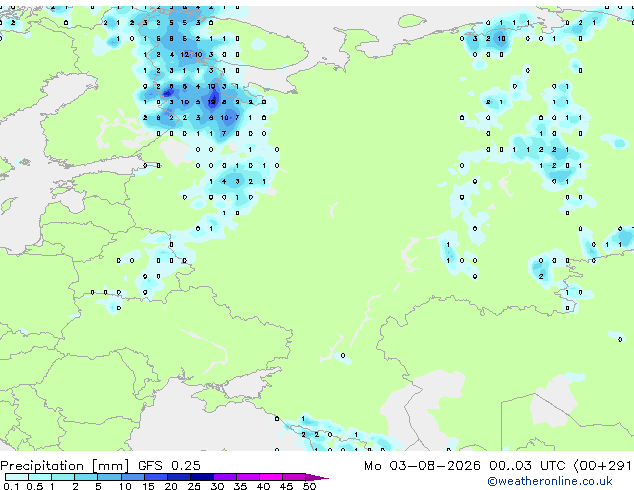Pick the legend swatch between 10 and 15
The width and height of the screenshot is (634, 490).
pos(133,477)
